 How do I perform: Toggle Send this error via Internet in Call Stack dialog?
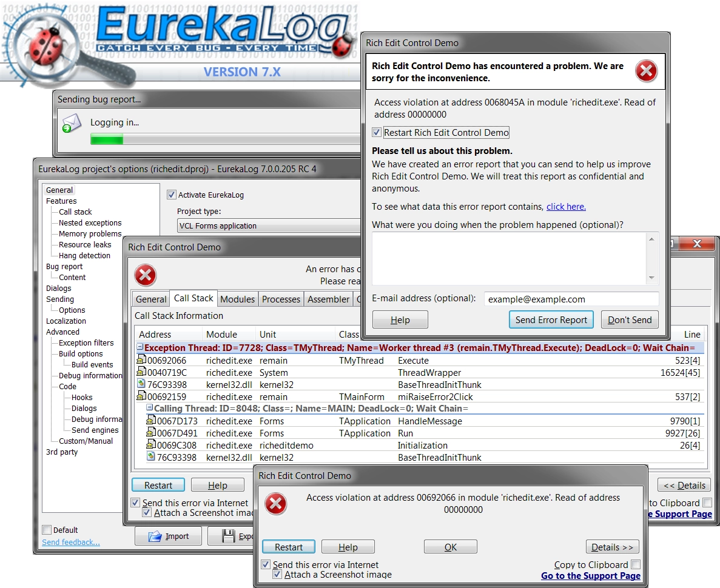tap(135, 503)
